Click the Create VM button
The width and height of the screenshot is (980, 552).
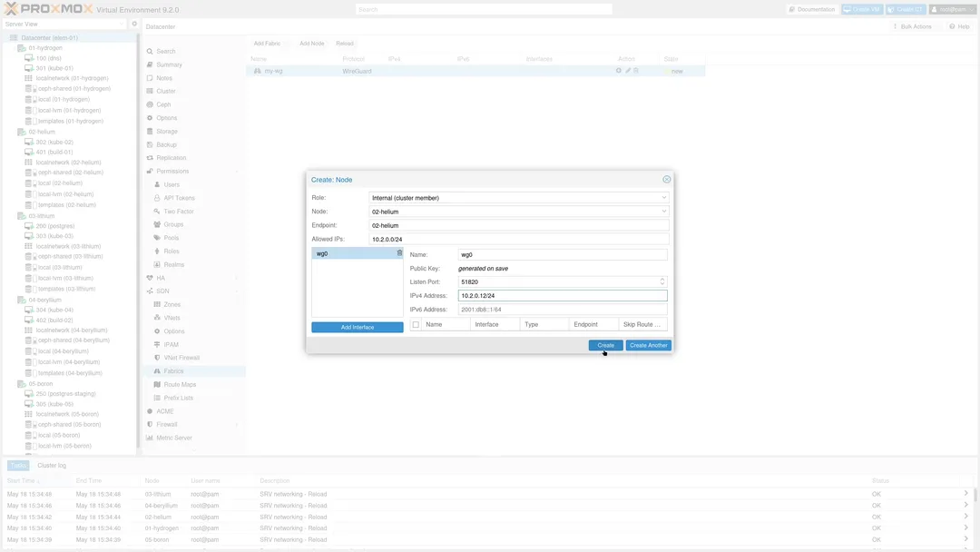tap(862, 9)
